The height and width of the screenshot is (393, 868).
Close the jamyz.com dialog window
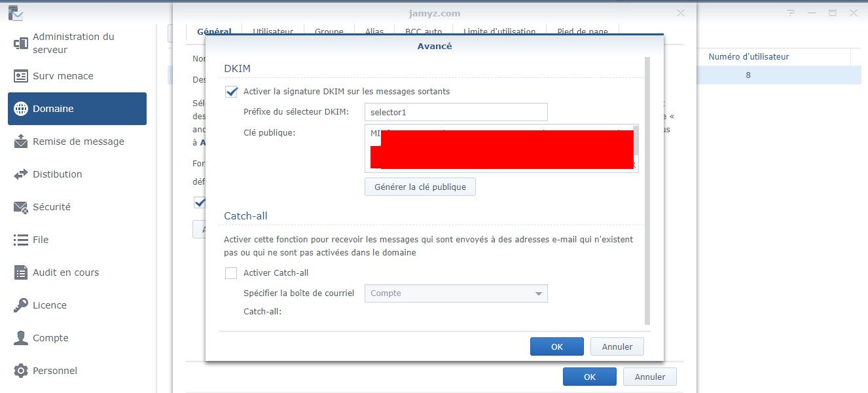click(681, 12)
